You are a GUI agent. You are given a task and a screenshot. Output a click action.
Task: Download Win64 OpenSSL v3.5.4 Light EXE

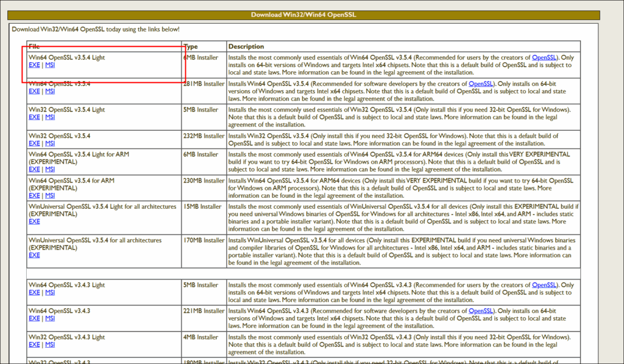click(x=34, y=65)
